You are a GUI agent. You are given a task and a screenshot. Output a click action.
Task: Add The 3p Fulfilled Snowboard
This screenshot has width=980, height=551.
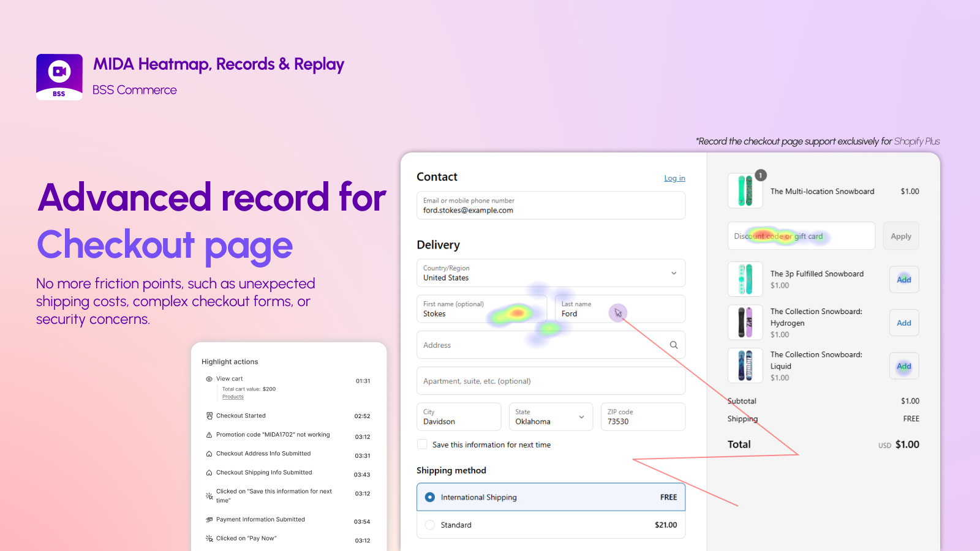(x=904, y=280)
